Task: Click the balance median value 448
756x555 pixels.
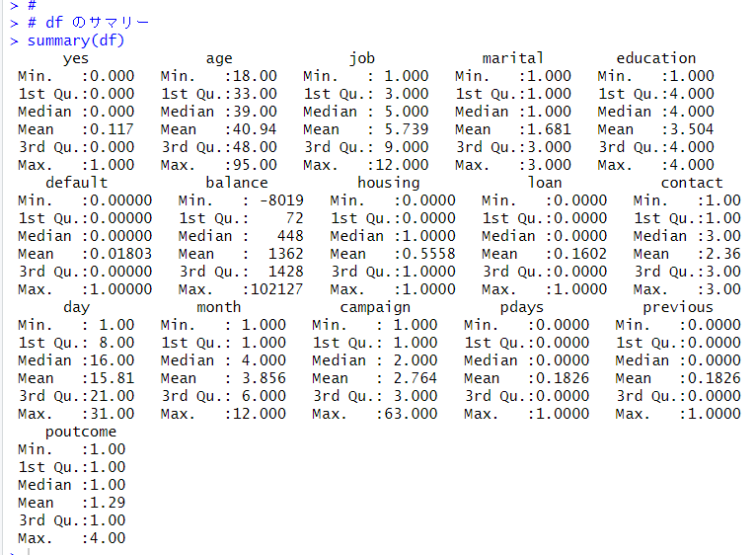Action: (290, 236)
